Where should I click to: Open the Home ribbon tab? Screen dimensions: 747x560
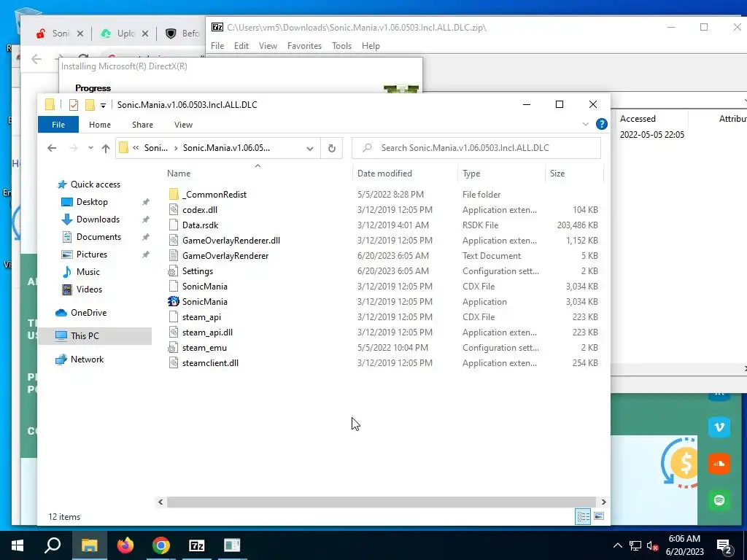point(99,124)
